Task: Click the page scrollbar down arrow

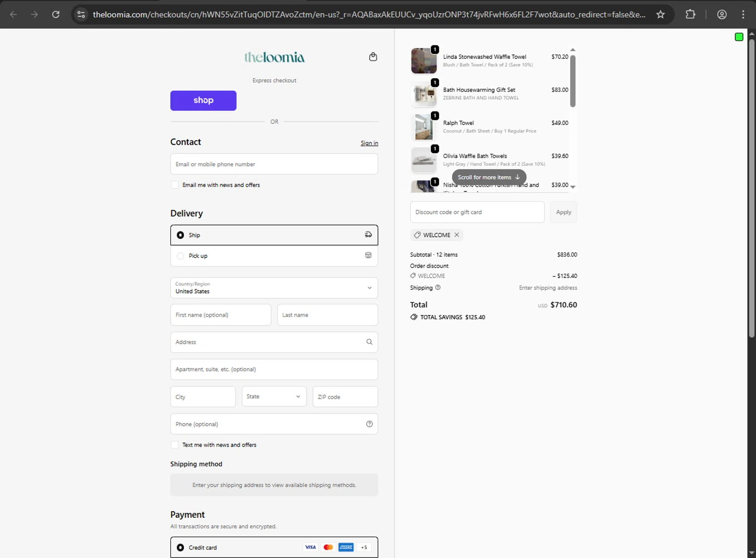Action: point(751,553)
